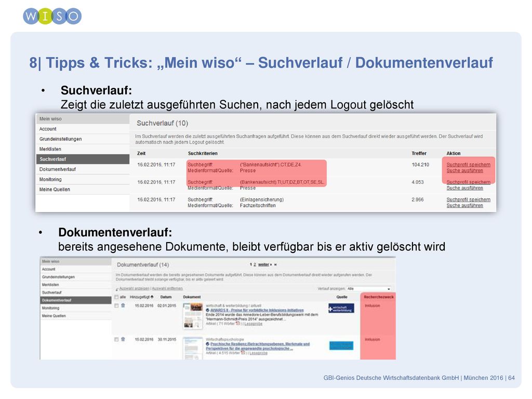Click the 'Auswahl entfernen' link
The image size is (532, 399).
[167, 288]
